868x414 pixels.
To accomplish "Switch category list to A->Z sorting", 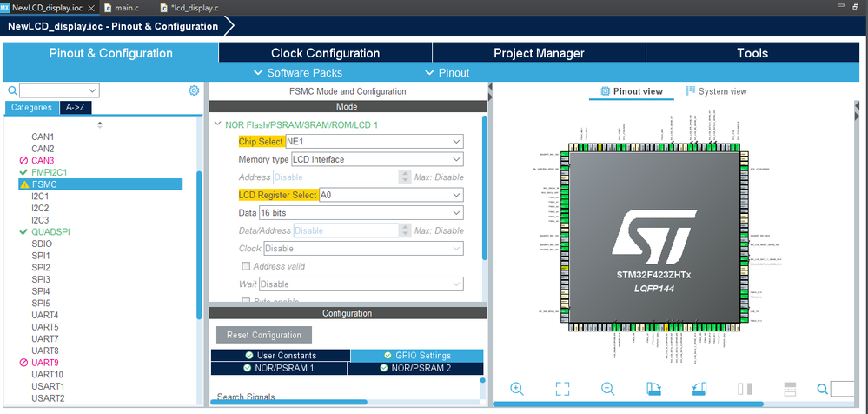I will (75, 108).
